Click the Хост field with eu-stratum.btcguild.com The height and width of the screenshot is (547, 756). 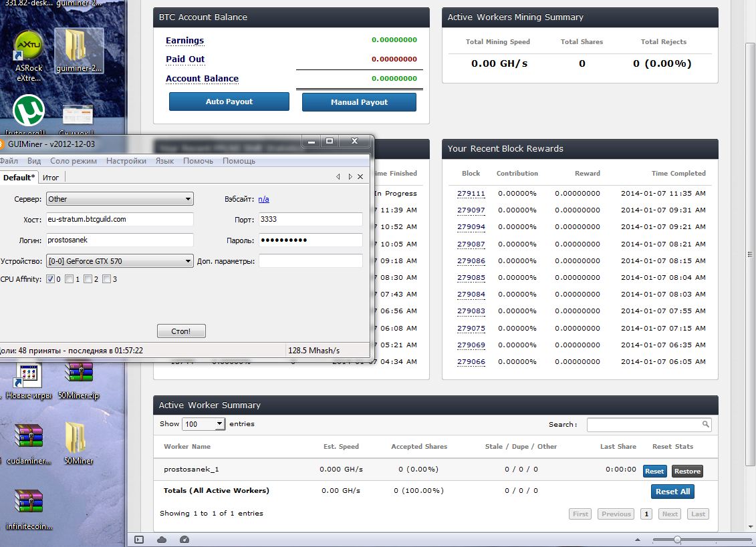(120, 219)
